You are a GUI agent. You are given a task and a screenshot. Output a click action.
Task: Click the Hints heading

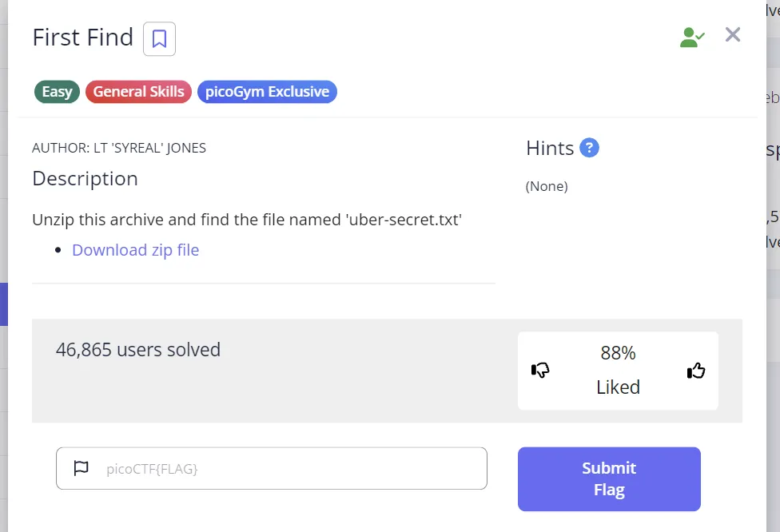550,148
